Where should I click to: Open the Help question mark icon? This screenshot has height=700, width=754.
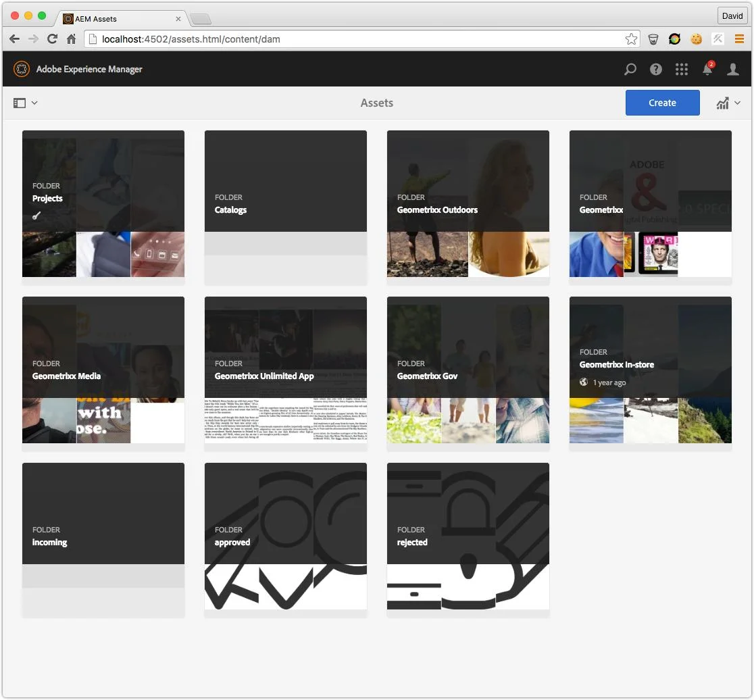click(656, 69)
